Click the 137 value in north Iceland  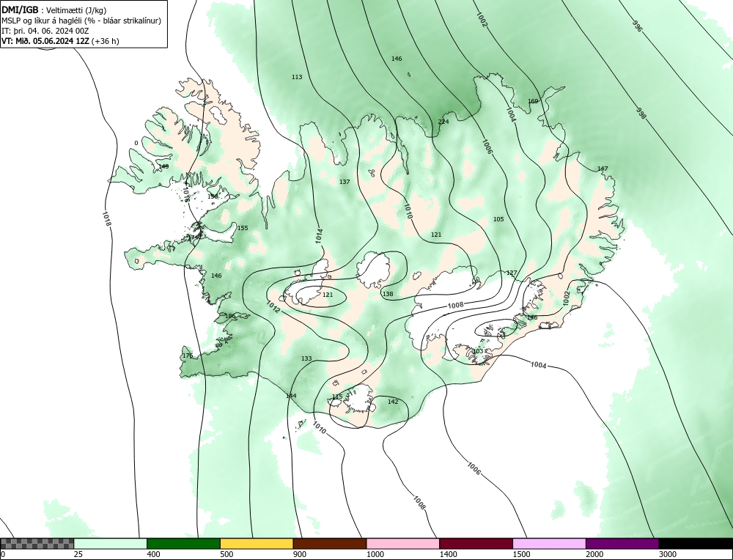click(345, 182)
